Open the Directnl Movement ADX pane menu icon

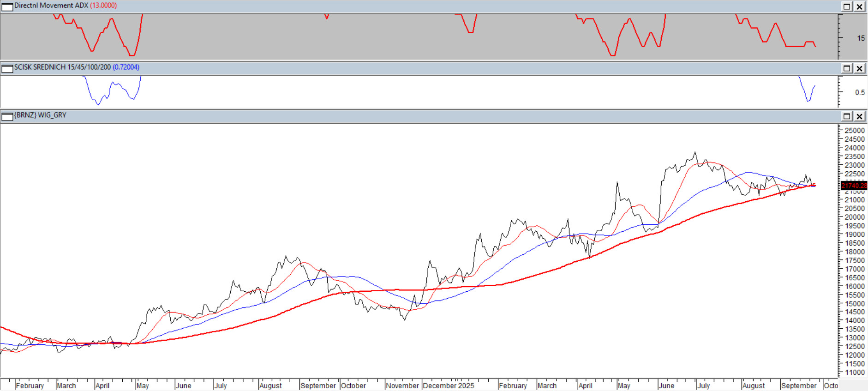[x=7, y=6]
